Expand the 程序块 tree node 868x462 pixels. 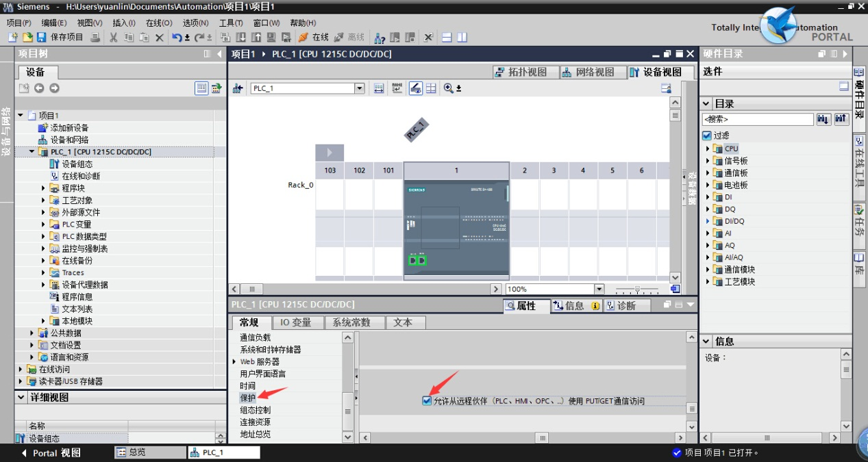44,188
